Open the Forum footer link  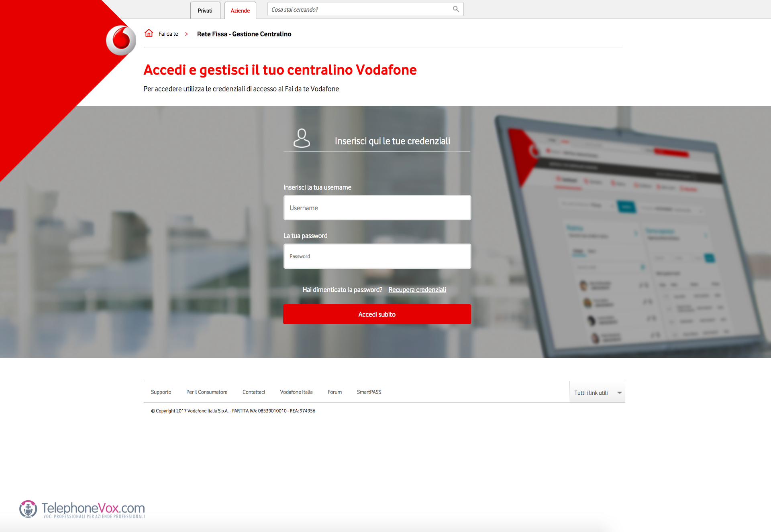pos(335,392)
